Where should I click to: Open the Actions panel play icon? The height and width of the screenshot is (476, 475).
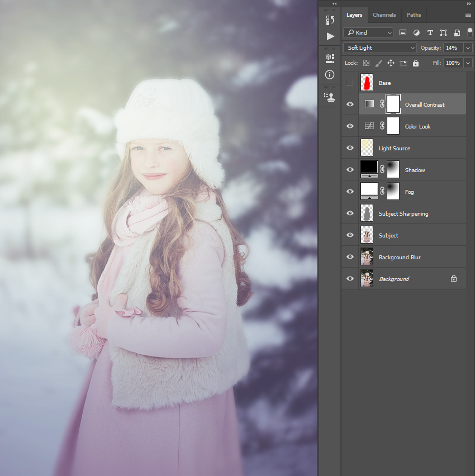pyautogui.click(x=330, y=36)
